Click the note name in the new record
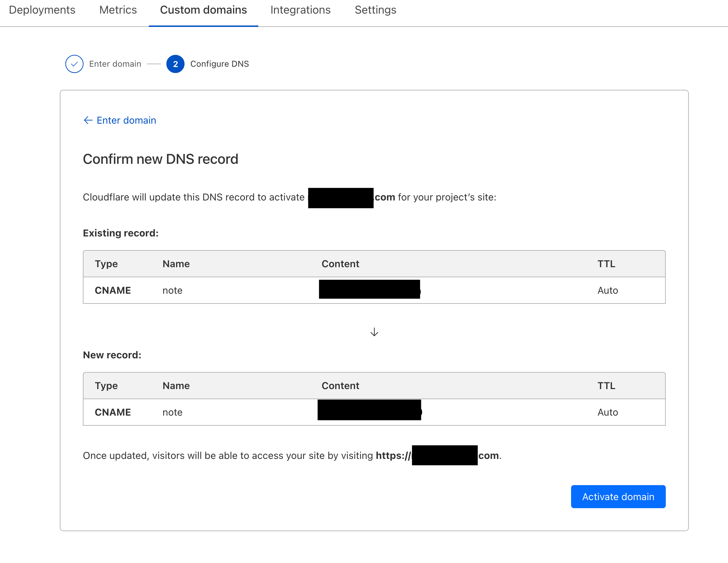 (172, 412)
